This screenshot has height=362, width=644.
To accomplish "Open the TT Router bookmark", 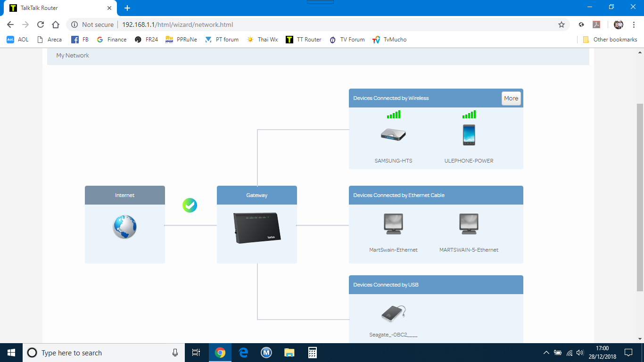I will pos(303,40).
